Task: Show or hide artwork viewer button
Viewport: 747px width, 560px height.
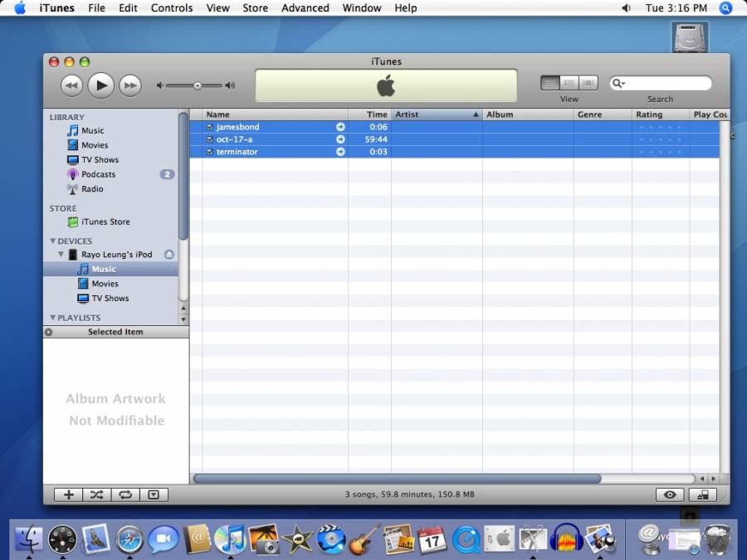Action: pos(154,494)
